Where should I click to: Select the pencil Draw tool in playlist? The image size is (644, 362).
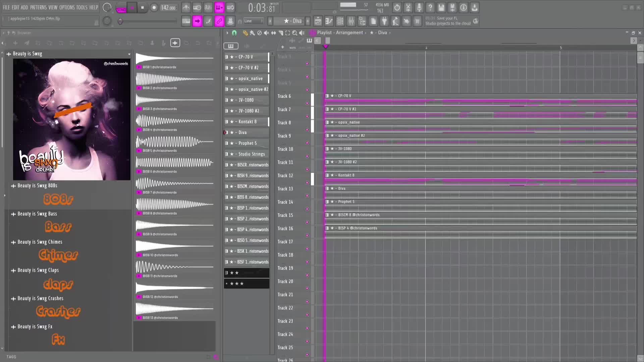point(245,33)
